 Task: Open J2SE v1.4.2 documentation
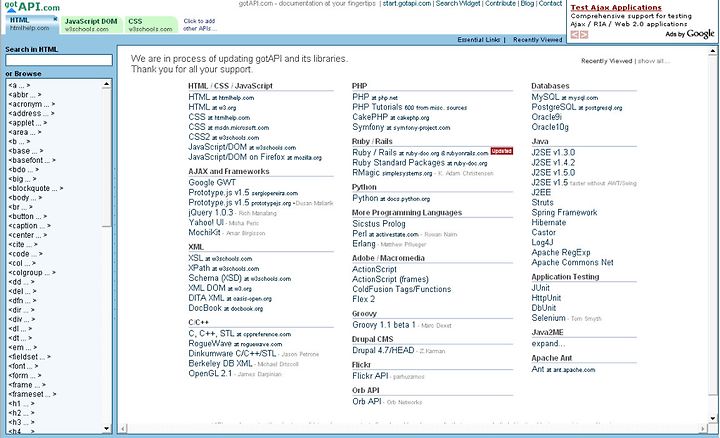pos(553,163)
